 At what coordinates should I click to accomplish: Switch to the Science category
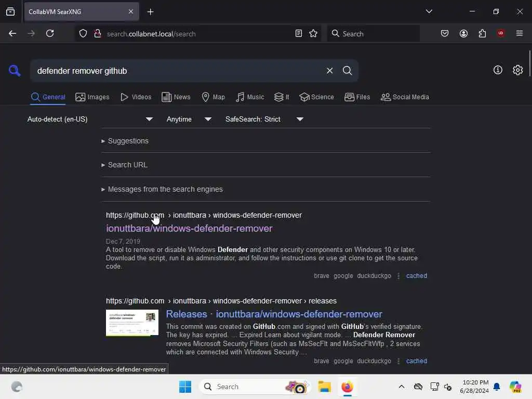tap(316, 97)
